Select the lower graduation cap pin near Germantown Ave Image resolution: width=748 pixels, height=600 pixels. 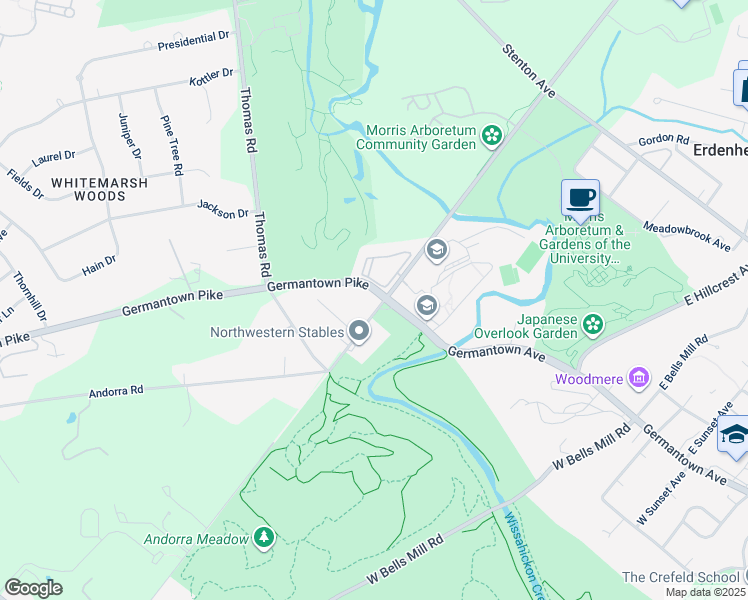[x=427, y=305]
